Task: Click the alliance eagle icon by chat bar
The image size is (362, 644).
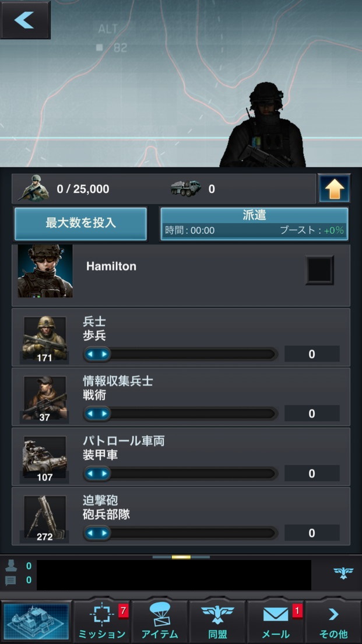Action: coord(343,573)
